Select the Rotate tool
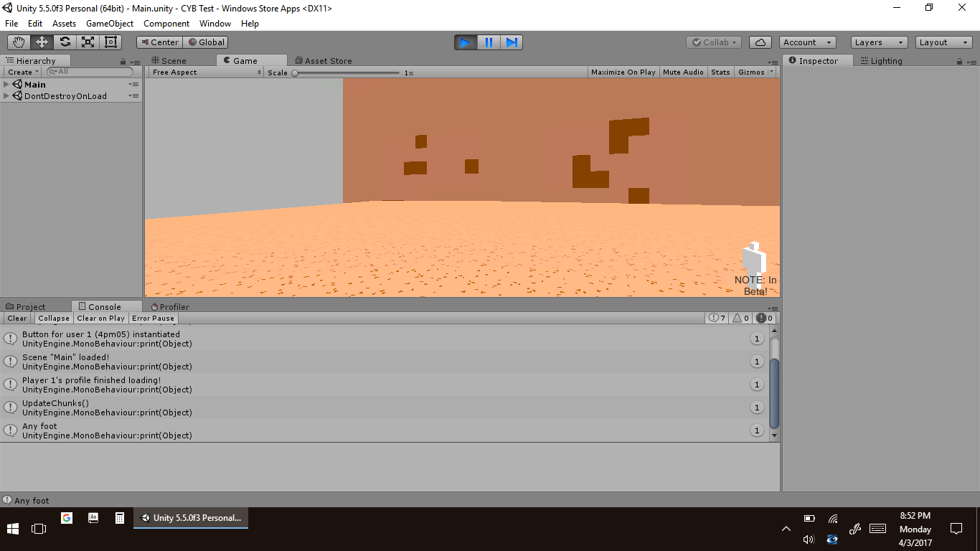Screen dimensions: 980x551 (65, 42)
